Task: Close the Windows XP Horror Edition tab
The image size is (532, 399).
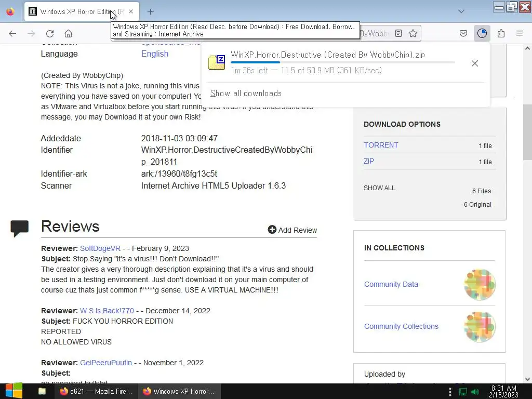Action: (131, 11)
